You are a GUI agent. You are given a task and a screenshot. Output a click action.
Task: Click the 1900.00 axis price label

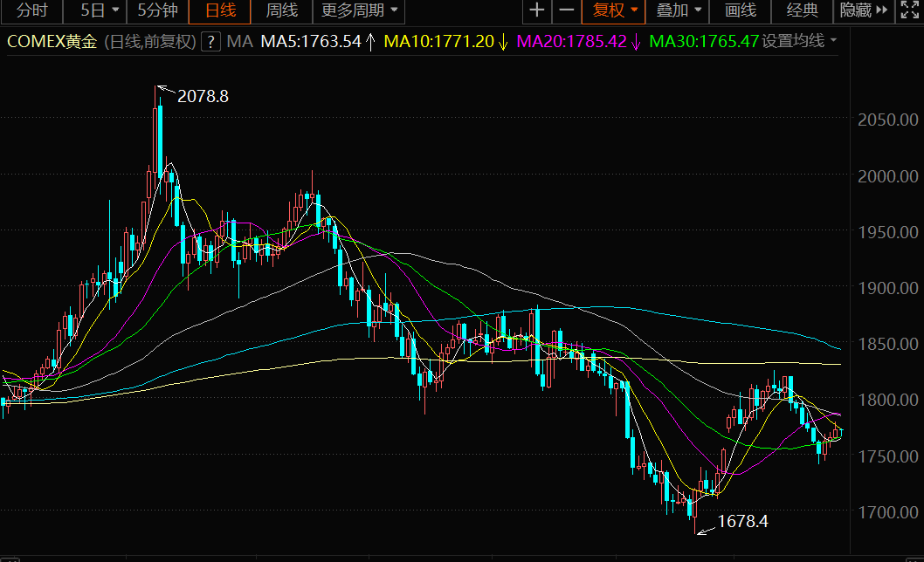tap(887, 288)
